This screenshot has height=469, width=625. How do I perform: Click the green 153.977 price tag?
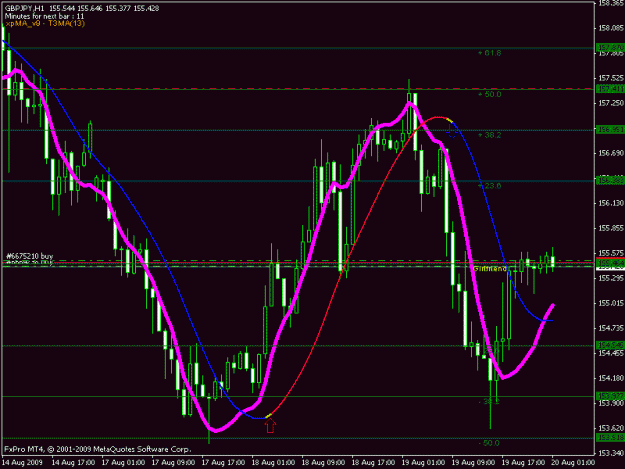pos(610,396)
